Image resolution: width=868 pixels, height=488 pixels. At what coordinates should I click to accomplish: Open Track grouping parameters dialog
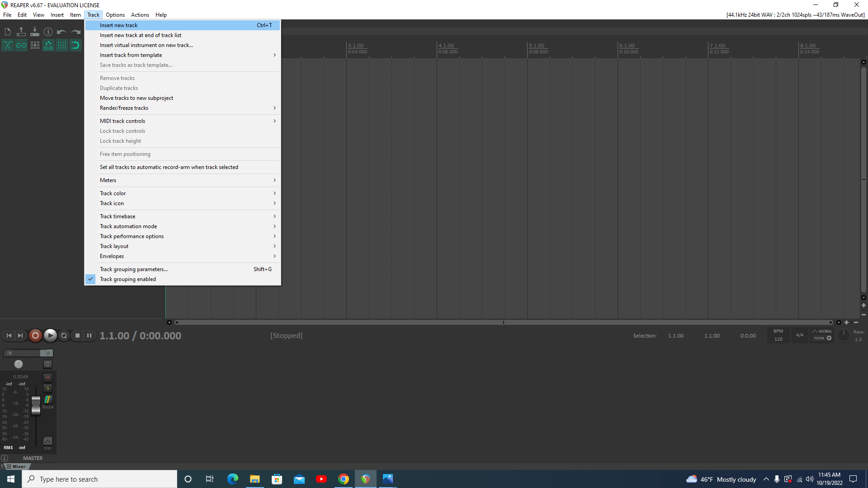pos(133,269)
